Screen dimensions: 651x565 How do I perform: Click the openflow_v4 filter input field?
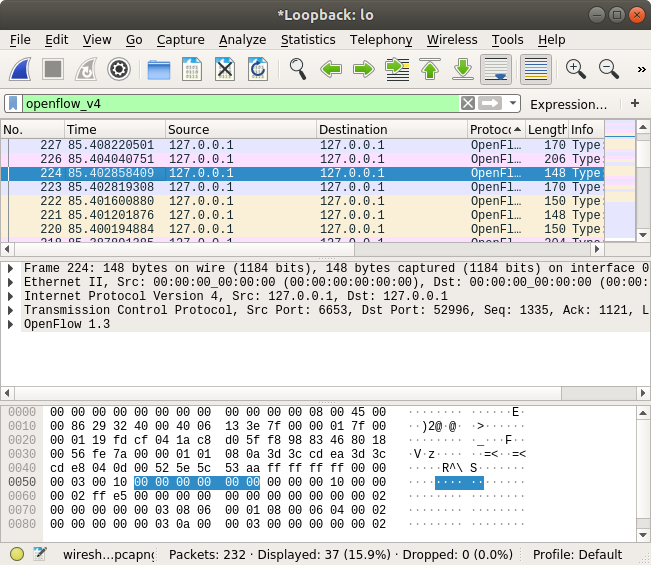pyautogui.click(x=241, y=103)
